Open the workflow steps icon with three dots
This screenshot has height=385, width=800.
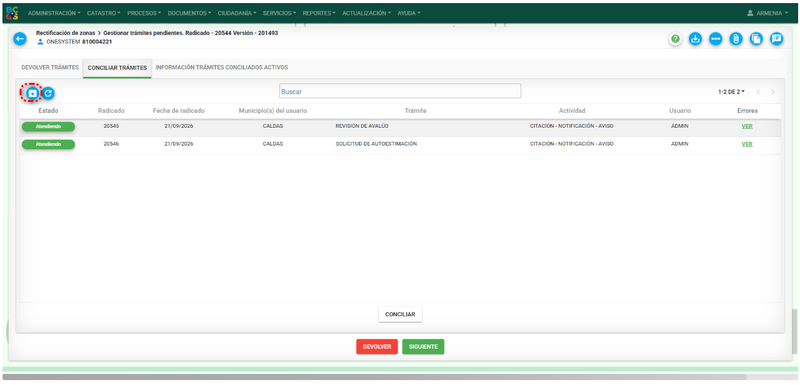click(716, 39)
